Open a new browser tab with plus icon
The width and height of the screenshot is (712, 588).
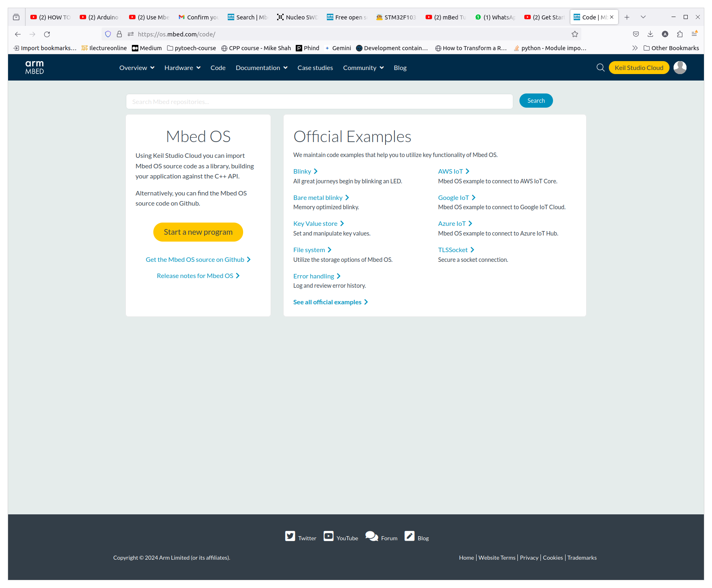(x=627, y=17)
